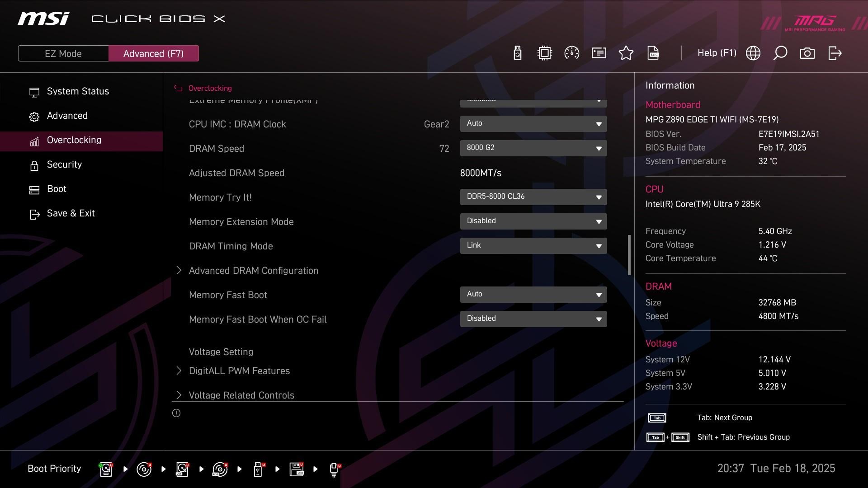
Task: Open Memory Try It! DDR5-8000 CL36 dropdown
Action: 533,197
